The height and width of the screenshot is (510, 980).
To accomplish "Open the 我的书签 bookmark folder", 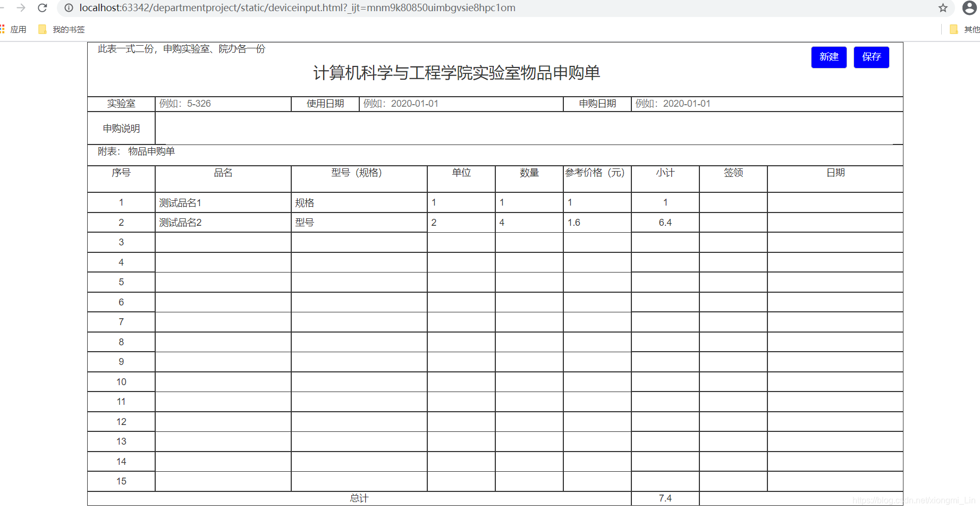I will coord(62,29).
